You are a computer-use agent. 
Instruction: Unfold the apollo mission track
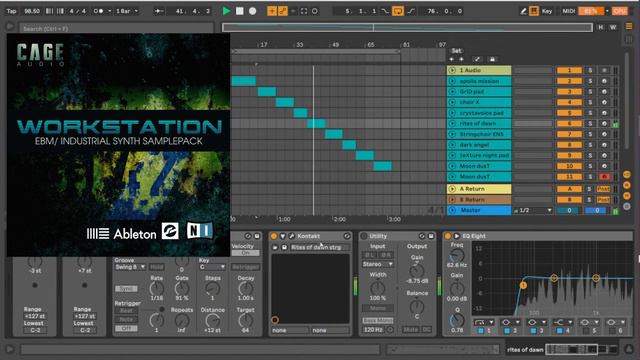point(452,81)
